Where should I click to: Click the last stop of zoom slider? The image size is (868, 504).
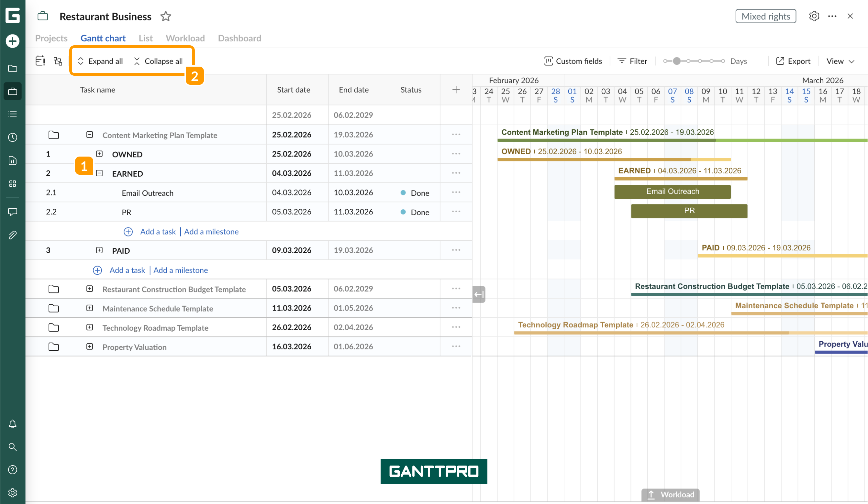click(x=723, y=61)
